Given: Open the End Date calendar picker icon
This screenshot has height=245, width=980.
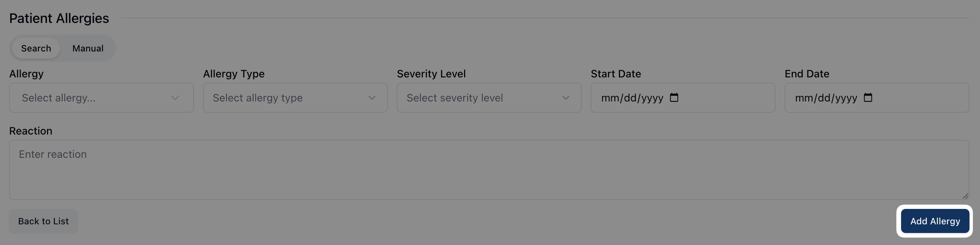Looking at the screenshot, I should [x=868, y=98].
